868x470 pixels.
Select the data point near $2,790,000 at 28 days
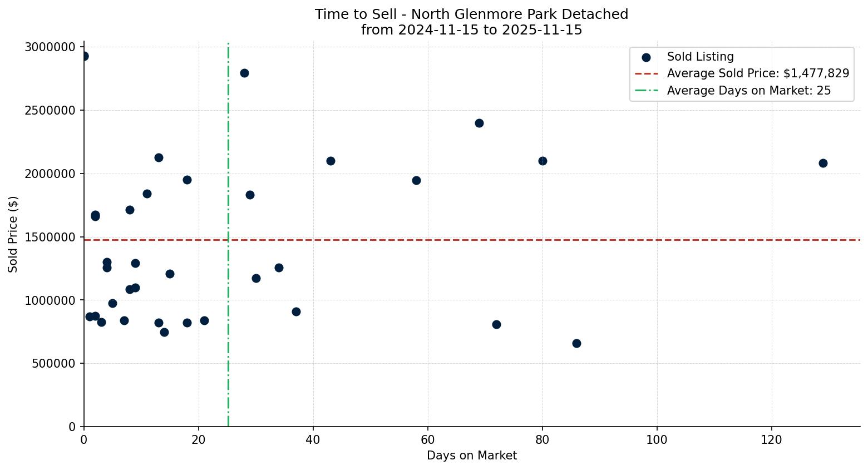coord(244,72)
